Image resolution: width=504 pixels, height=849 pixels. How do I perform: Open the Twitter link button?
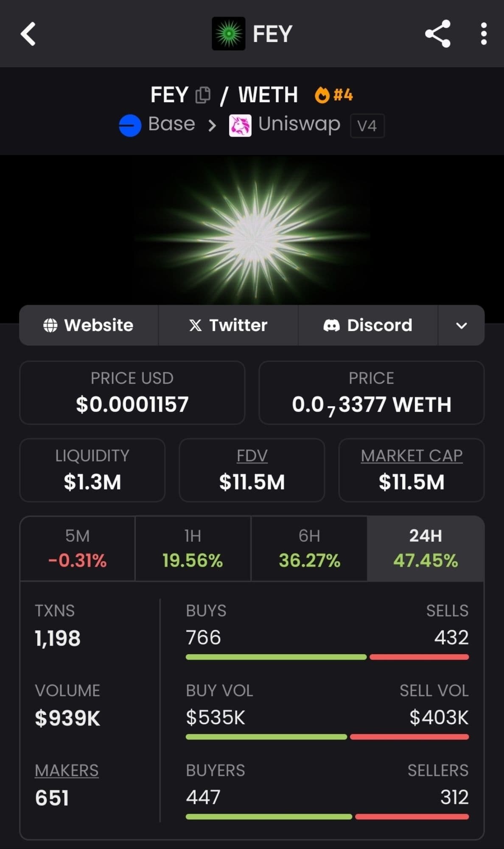228,326
